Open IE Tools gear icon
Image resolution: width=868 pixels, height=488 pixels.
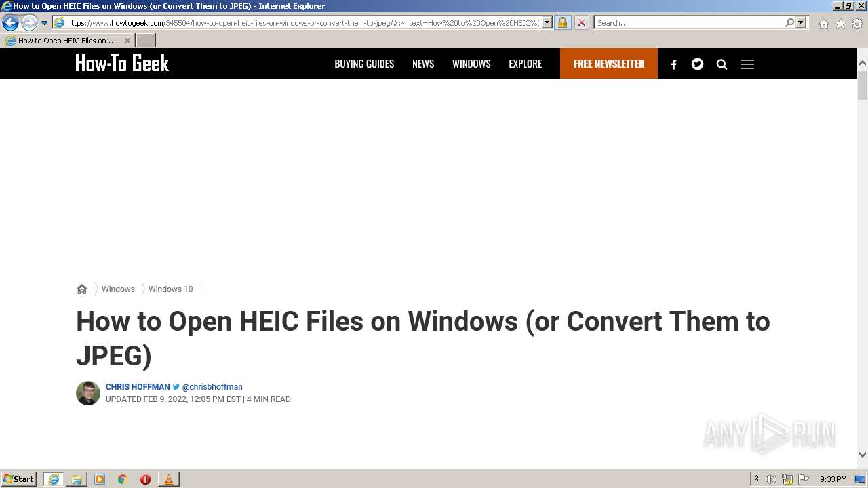[x=857, y=24]
